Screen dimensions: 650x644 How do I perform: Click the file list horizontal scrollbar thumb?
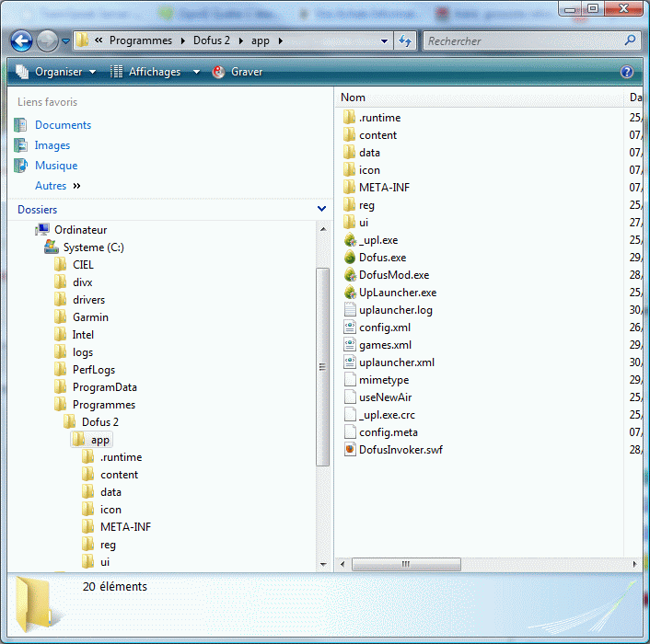coord(406,564)
